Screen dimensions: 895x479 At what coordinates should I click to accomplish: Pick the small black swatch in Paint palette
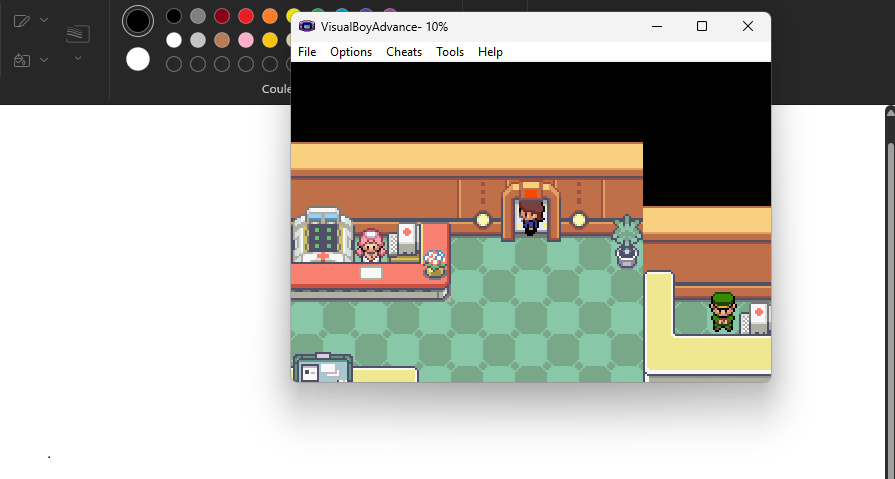pos(174,16)
